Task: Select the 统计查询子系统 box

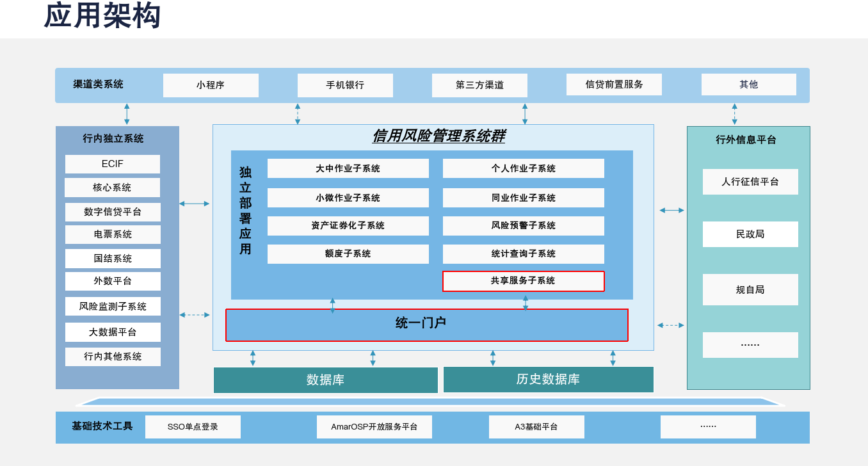Action: click(x=524, y=254)
